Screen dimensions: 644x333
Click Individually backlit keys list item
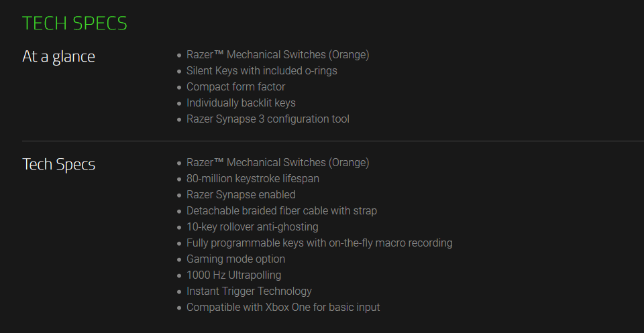coord(241,103)
